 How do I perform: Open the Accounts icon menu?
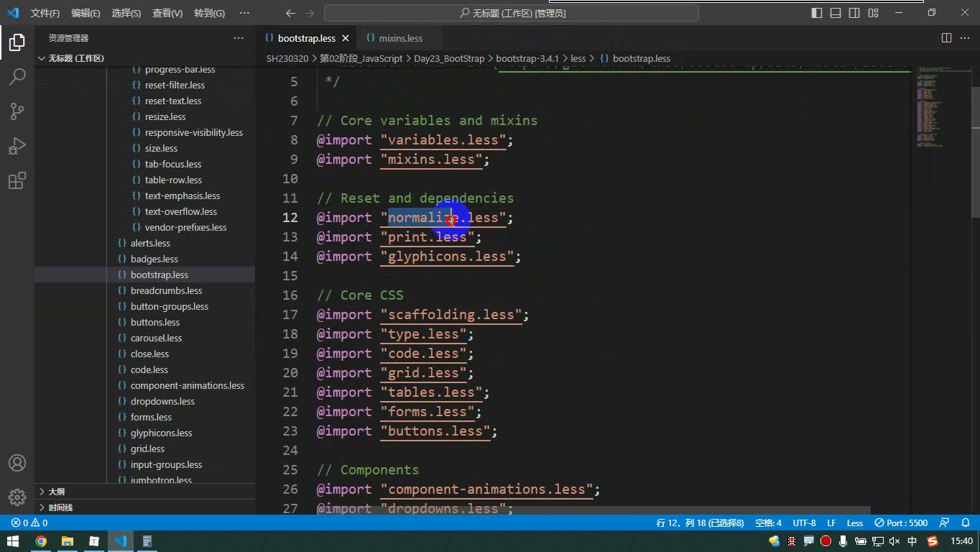point(17,463)
